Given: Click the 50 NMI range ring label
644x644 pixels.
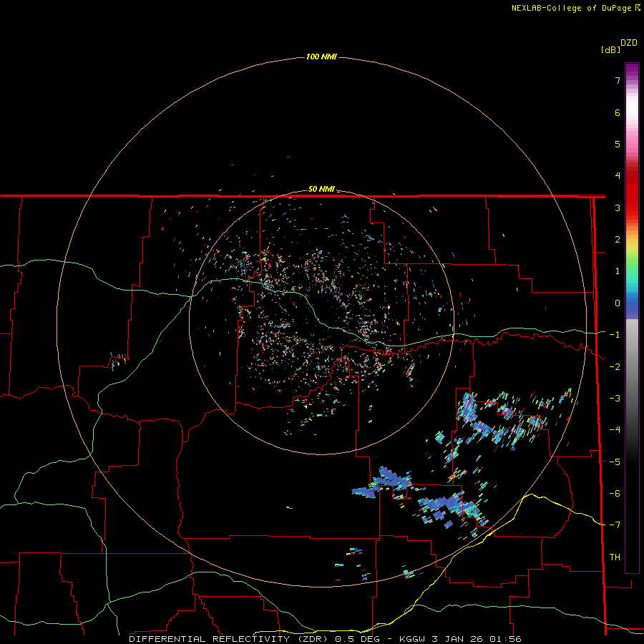Looking at the screenshot, I should click(x=321, y=189).
